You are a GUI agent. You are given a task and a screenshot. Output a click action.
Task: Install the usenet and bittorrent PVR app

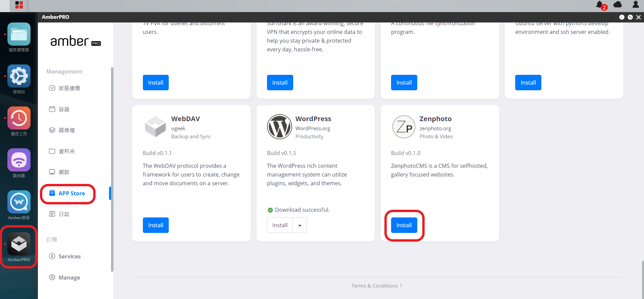156,83
